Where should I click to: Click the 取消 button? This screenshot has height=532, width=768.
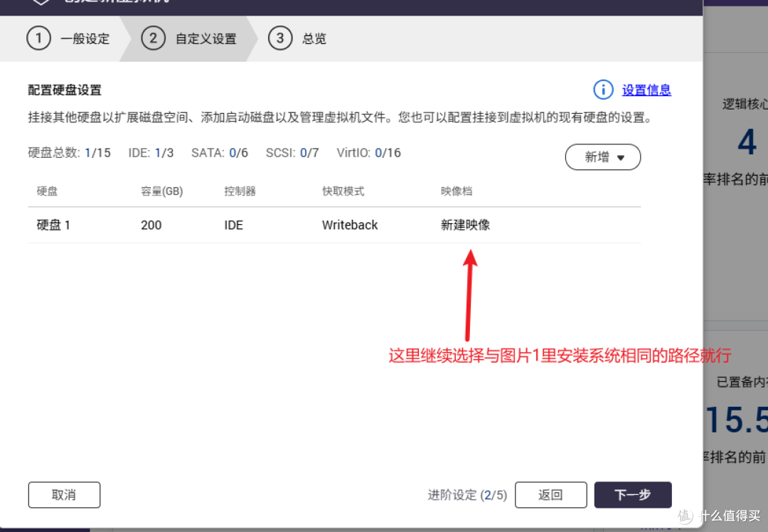pos(64,495)
